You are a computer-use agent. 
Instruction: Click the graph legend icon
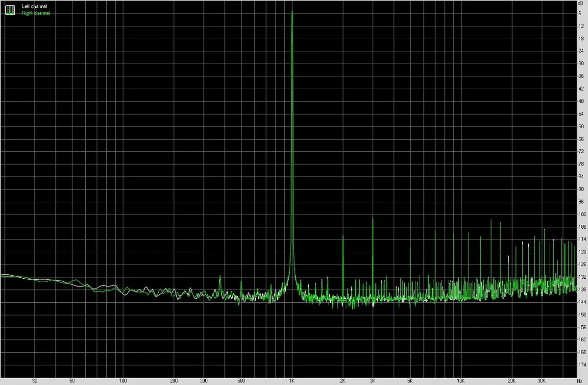10,10
